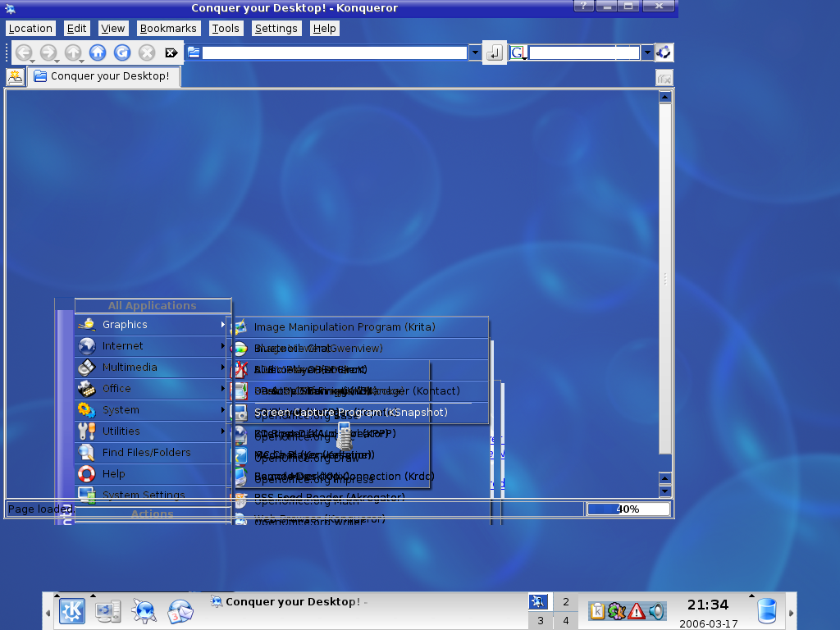Open the View menu
The width and height of the screenshot is (840, 630).
(x=113, y=29)
